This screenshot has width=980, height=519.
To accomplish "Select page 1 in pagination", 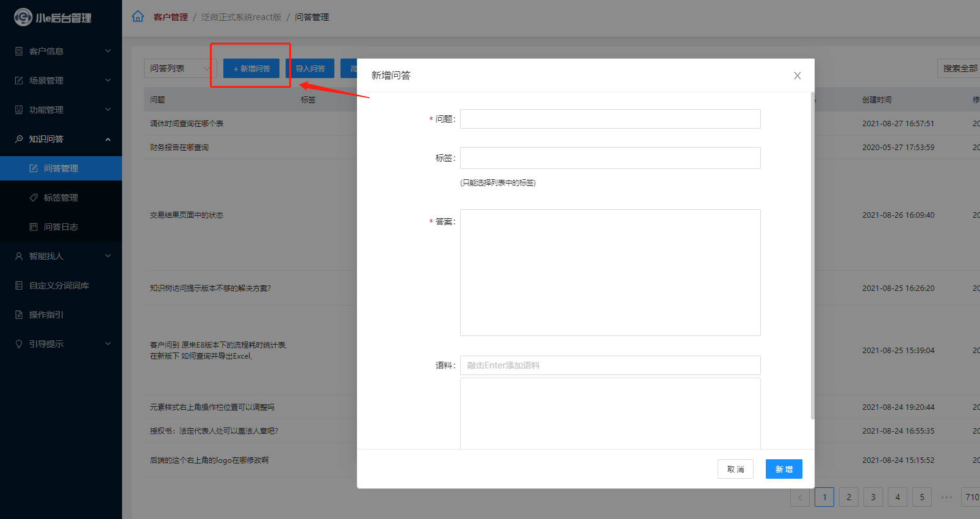I will [824, 497].
